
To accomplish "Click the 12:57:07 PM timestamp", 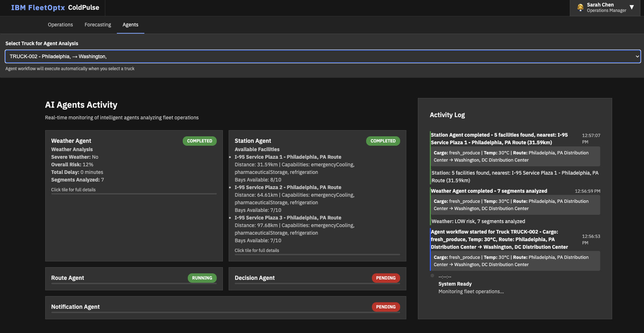I will click(591, 138).
